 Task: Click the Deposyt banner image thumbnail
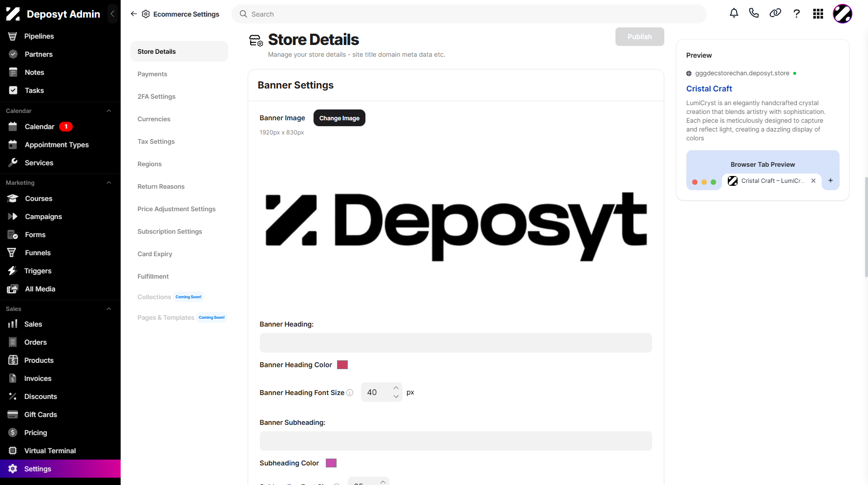pos(456,227)
